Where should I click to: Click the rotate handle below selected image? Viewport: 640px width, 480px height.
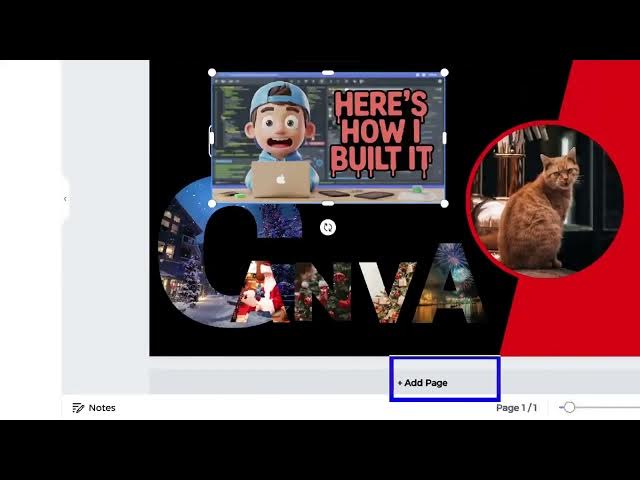click(x=328, y=227)
